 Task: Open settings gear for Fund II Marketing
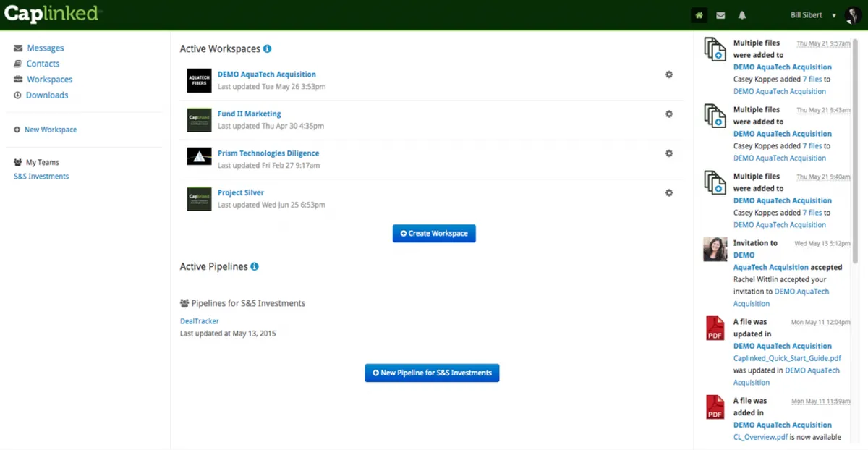669,114
